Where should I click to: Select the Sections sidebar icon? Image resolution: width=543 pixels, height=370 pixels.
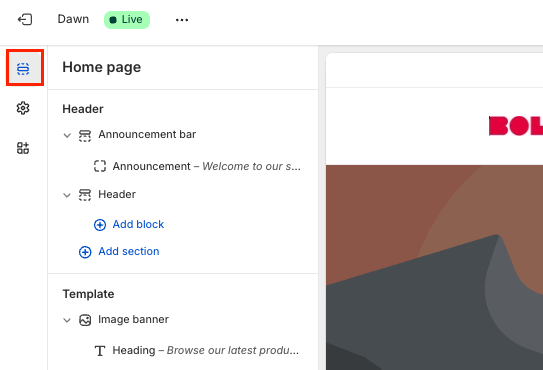(x=23, y=69)
